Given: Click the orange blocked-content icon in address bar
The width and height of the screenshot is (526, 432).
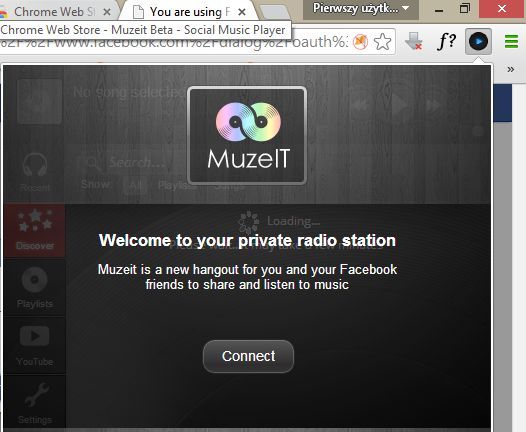Looking at the screenshot, I should tap(361, 42).
